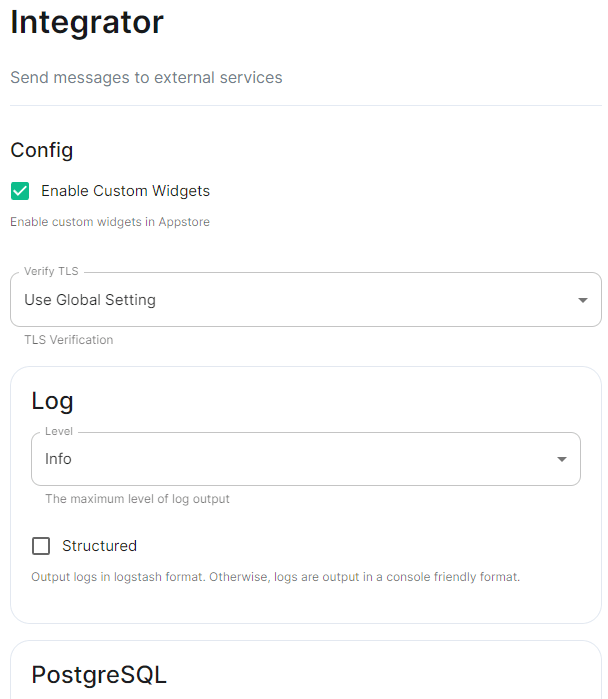Click the Level field label
Screen dimensions: 608x699
pos(59,432)
